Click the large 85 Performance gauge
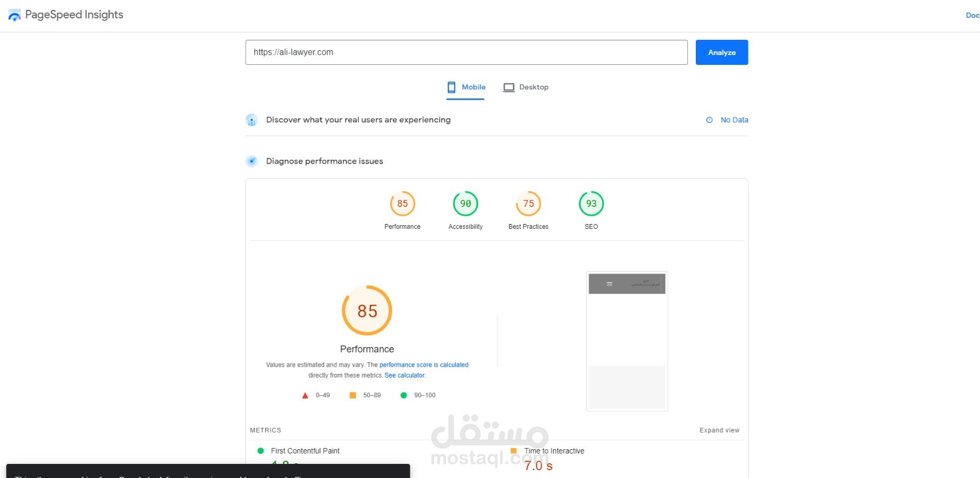 367,310
